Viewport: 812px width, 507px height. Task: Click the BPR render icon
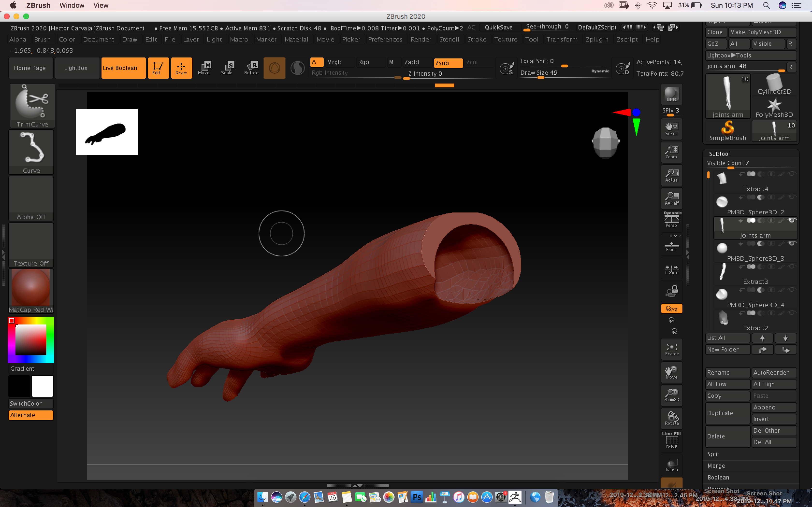click(671, 94)
